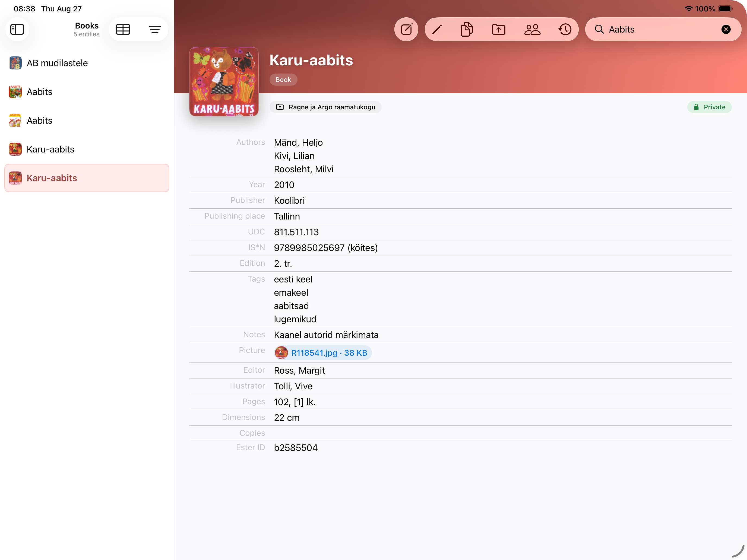Open Ragne ja Argo raamatukogu collection
Screen dimensions: 747x560
click(x=325, y=107)
